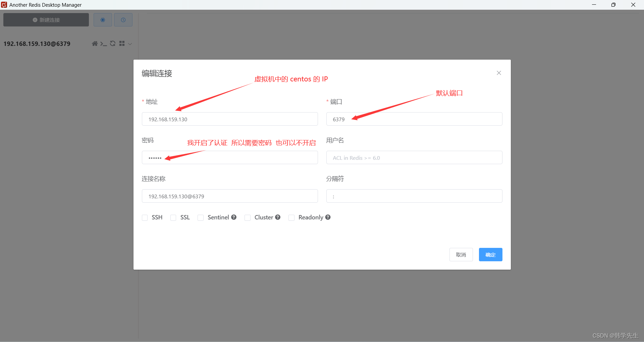Click the New Connection (新建连接) button

[46, 20]
